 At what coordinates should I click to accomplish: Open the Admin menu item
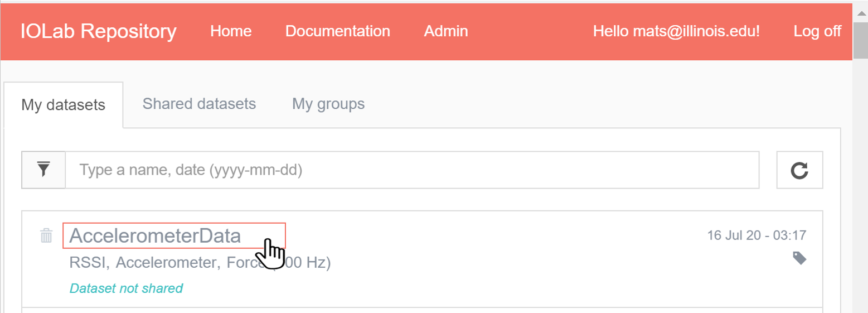pyautogui.click(x=445, y=31)
